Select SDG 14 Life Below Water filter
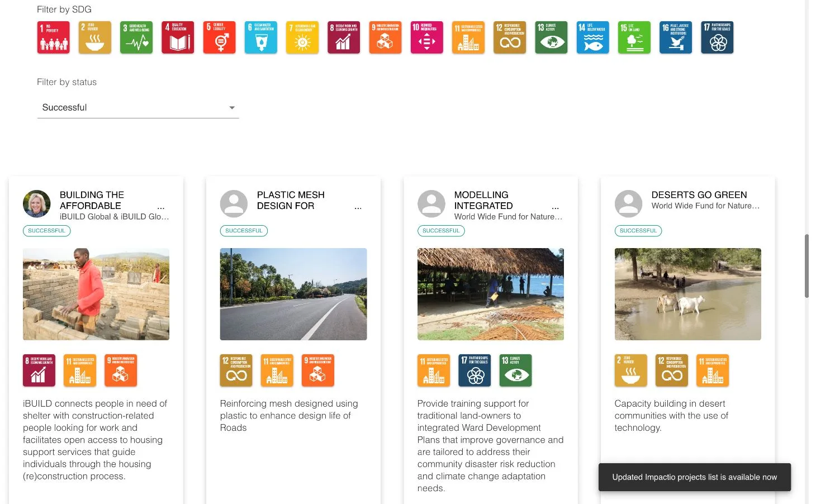The image size is (816, 504). click(x=592, y=37)
